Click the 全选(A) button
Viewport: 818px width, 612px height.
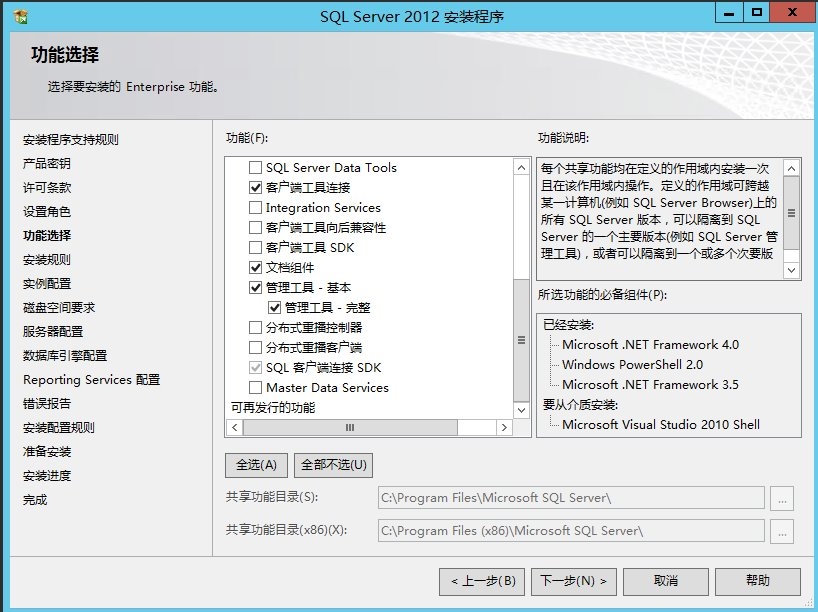(x=256, y=465)
